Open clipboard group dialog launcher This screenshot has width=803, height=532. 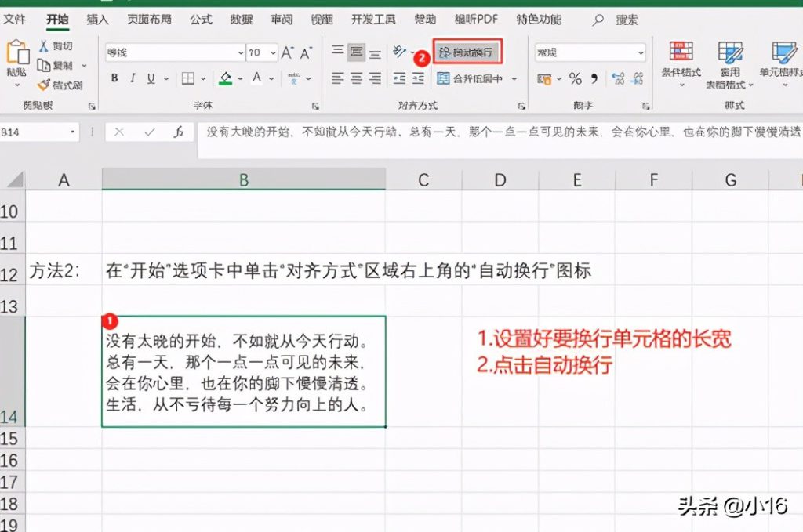(x=92, y=106)
